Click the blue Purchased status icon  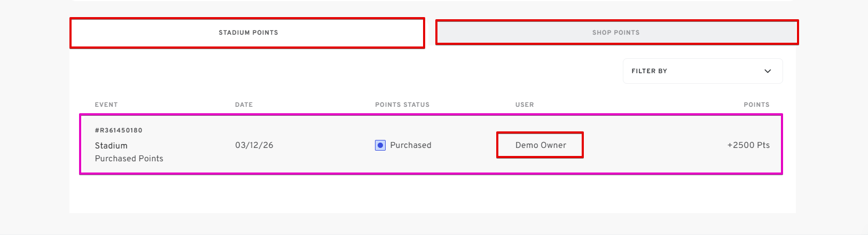pos(380,145)
